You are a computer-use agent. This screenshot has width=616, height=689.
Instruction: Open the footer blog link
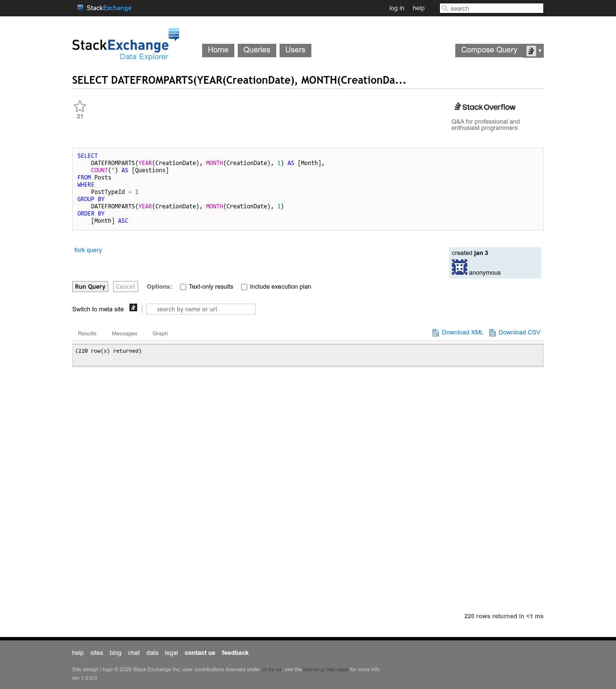pos(115,653)
